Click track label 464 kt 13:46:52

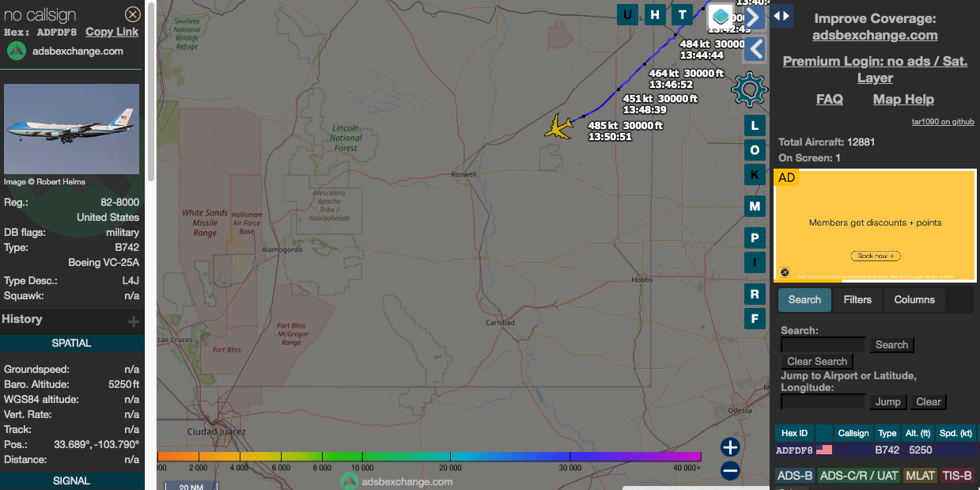(x=687, y=78)
